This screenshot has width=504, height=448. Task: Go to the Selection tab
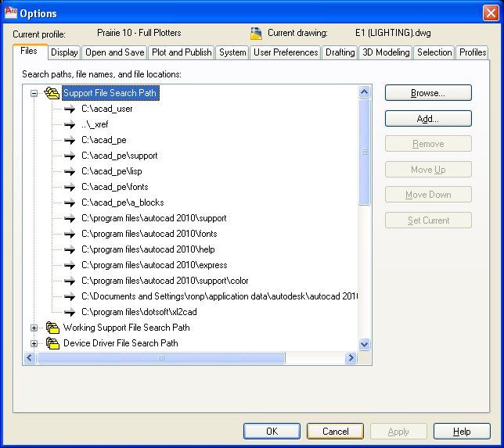click(x=434, y=52)
